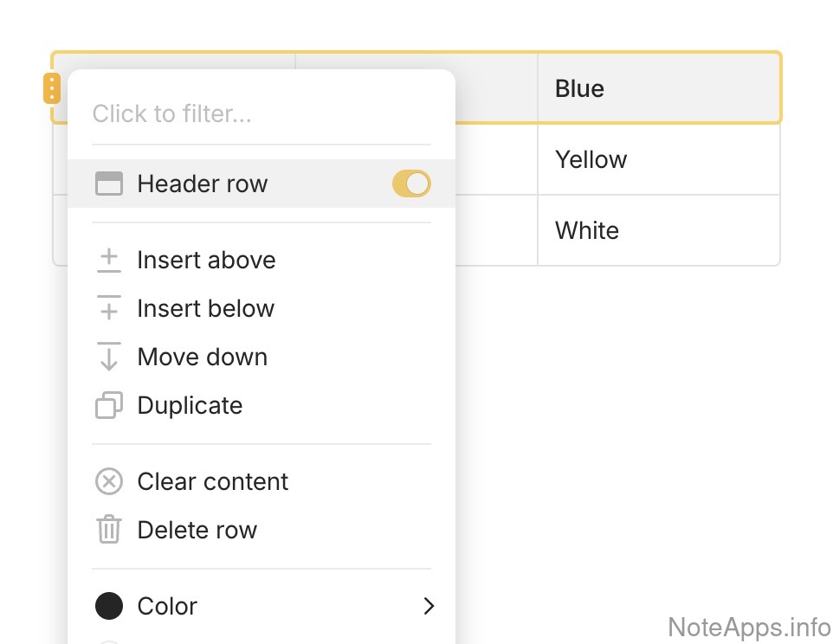
Task: Click the black Color swatch circle
Action: (x=108, y=606)
